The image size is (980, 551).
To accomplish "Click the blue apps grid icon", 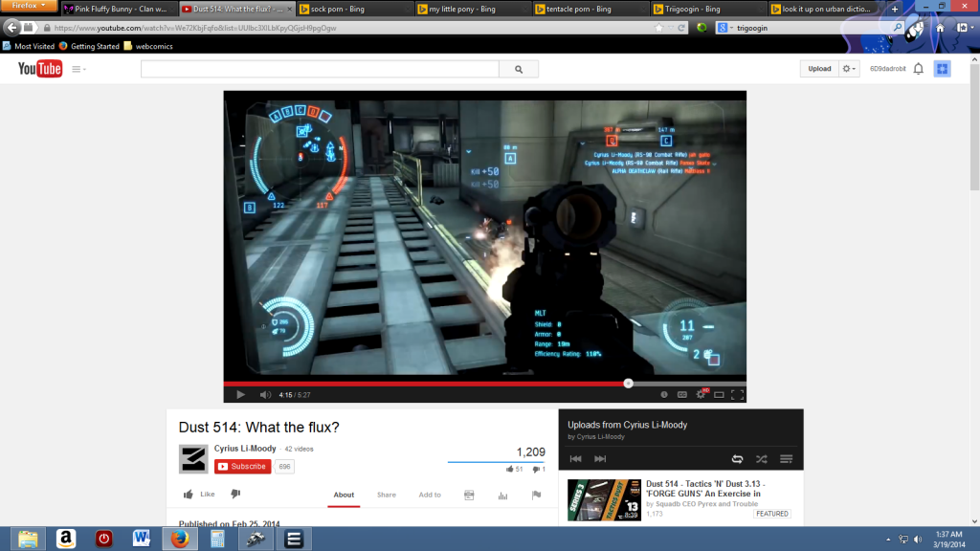I will [943, 69].
